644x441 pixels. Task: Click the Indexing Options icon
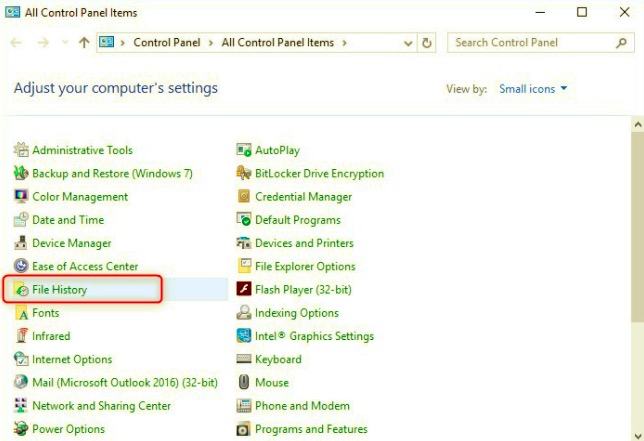tap(244, 313)
